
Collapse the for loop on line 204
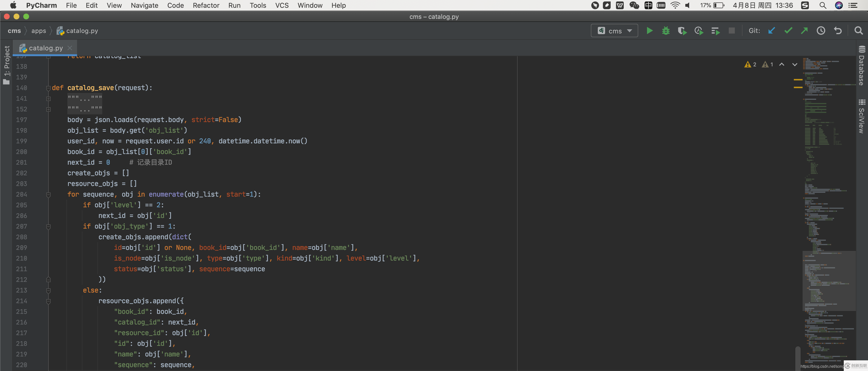[48, 195]
